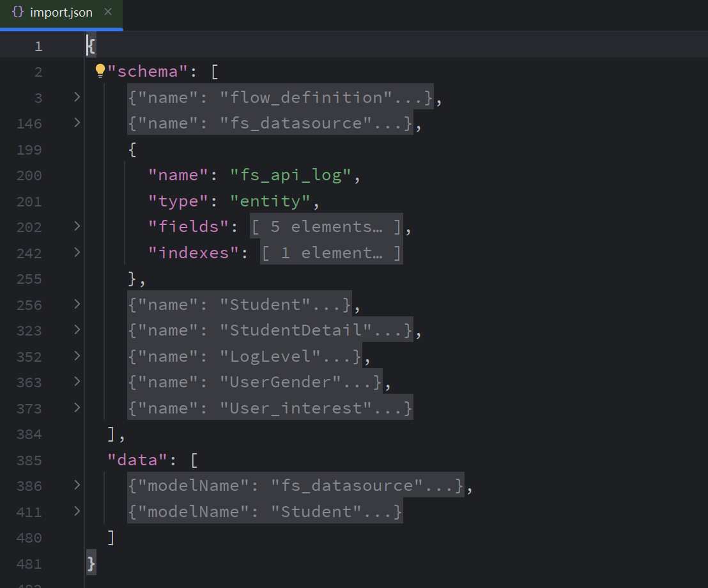Click line number 199 in gutter
The image size is (708, 588).
(x=29, y=150)
